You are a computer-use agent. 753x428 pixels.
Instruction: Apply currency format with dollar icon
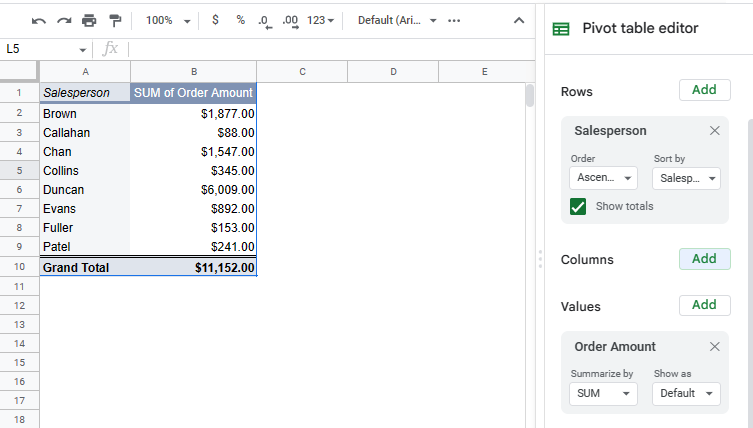pos(215,20)
